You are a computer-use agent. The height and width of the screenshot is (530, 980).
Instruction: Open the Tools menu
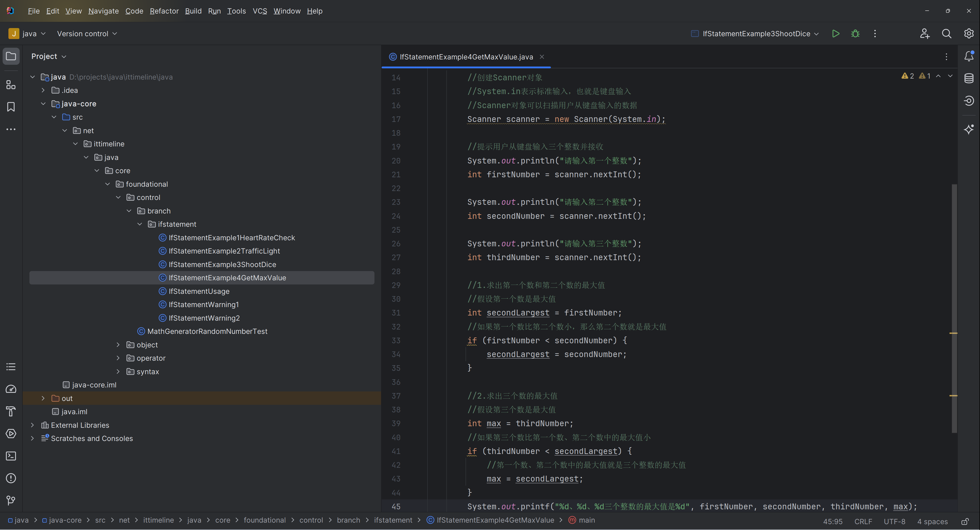236,11
